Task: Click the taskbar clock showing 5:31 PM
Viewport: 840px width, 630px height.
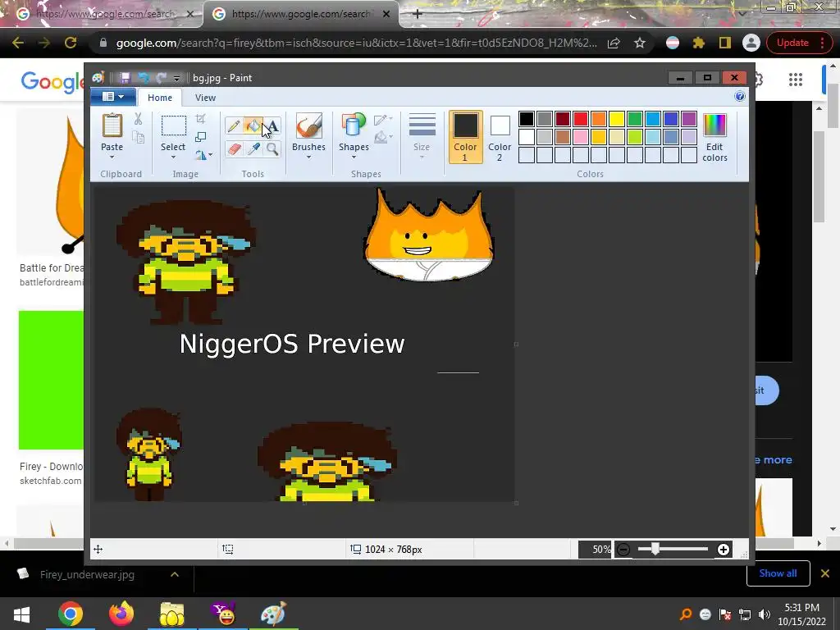Action: (801, 614)
